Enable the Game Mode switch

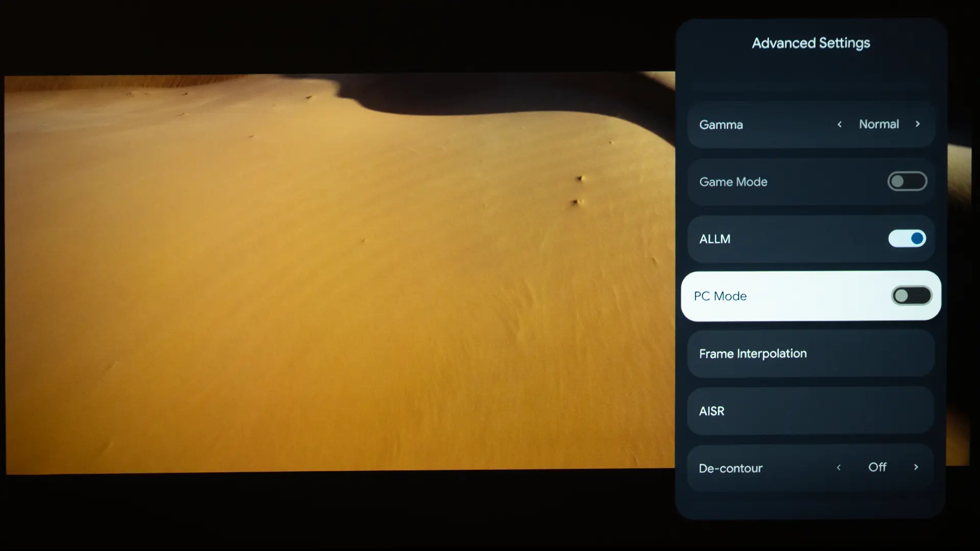click(x=907, y=182)
